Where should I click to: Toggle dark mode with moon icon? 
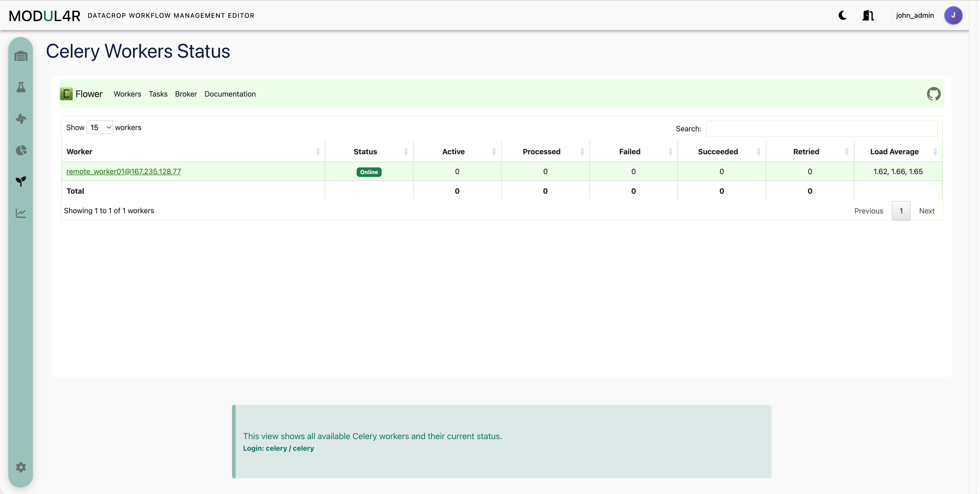click(x=843, y=15)
